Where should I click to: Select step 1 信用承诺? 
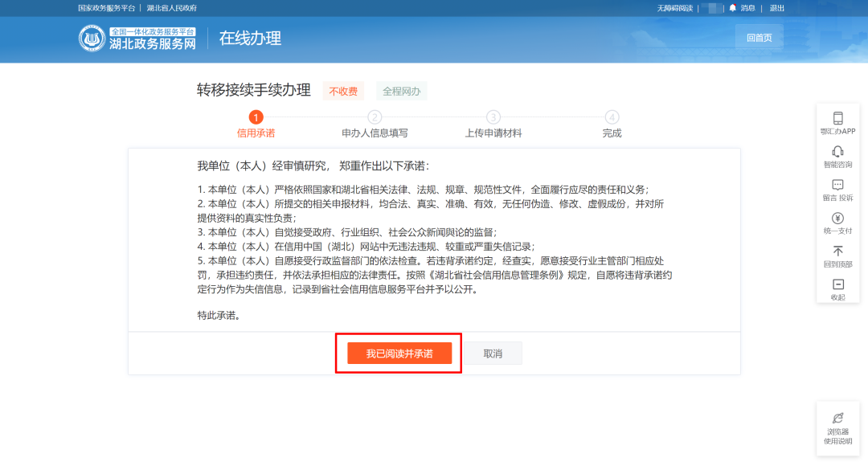256,117
